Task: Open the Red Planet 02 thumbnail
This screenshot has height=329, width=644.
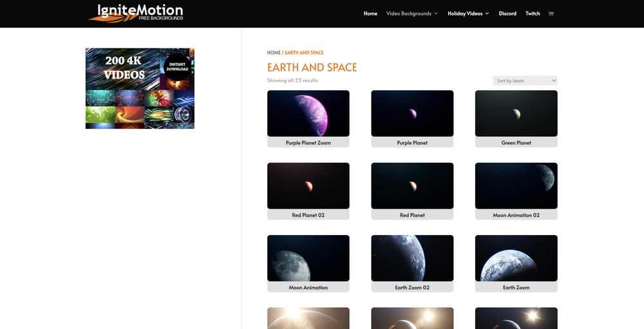Action: 308,185
